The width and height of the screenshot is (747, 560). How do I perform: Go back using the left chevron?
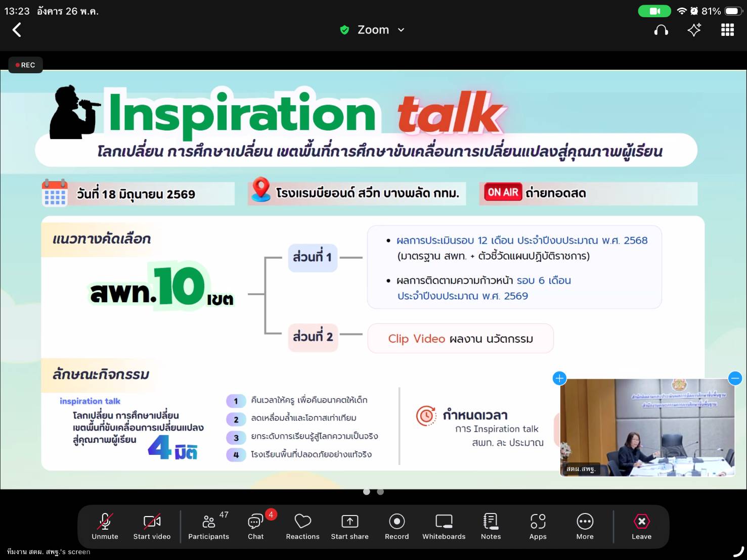click(x=17, y=30)
